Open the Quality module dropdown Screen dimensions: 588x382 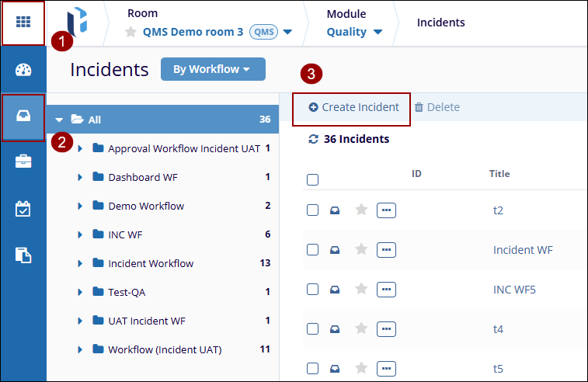[x=354, y=32]
